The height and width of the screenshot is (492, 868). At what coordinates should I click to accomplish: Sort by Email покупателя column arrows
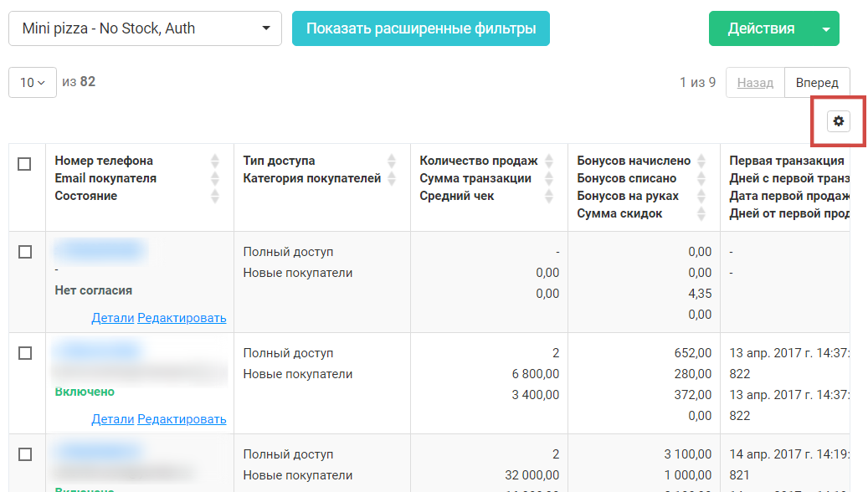coord(215,178)
